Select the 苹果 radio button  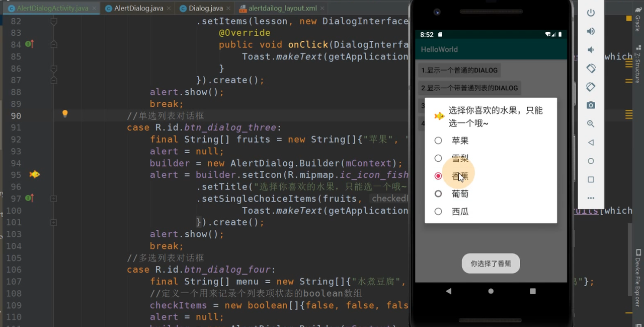click(438, 141)
